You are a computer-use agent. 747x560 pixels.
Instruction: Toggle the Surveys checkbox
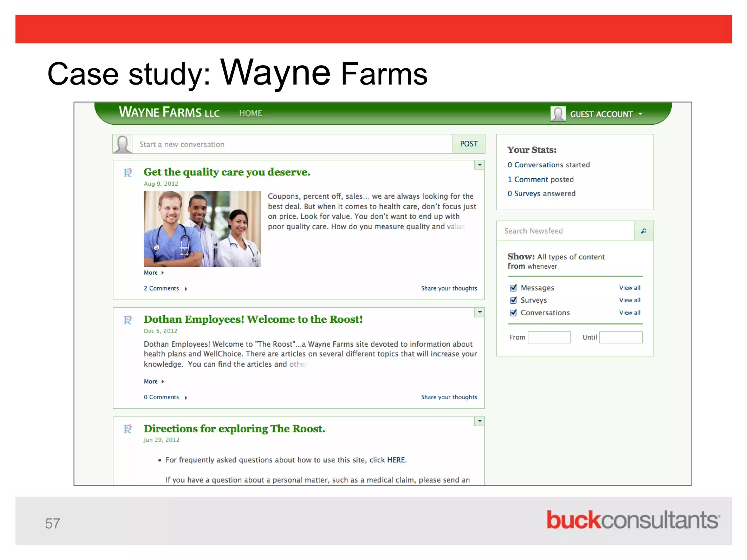(513, 300)
